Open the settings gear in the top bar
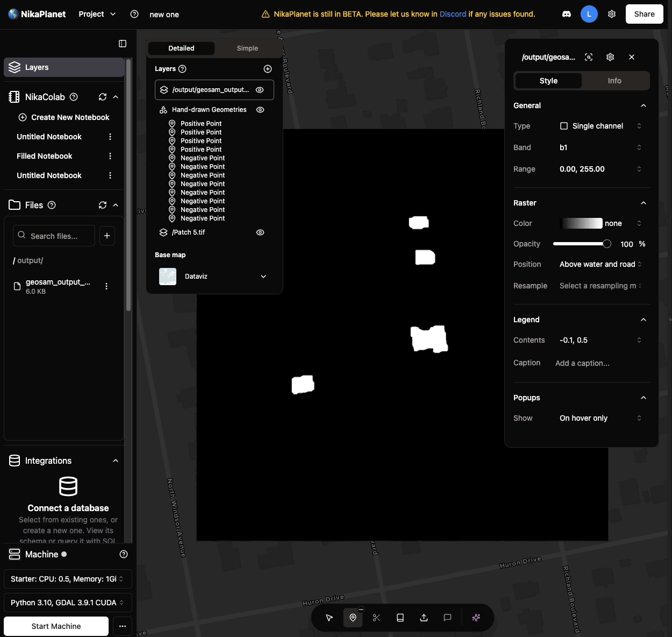This screenshot has height=637, width=672. click(x=612, y=14)
